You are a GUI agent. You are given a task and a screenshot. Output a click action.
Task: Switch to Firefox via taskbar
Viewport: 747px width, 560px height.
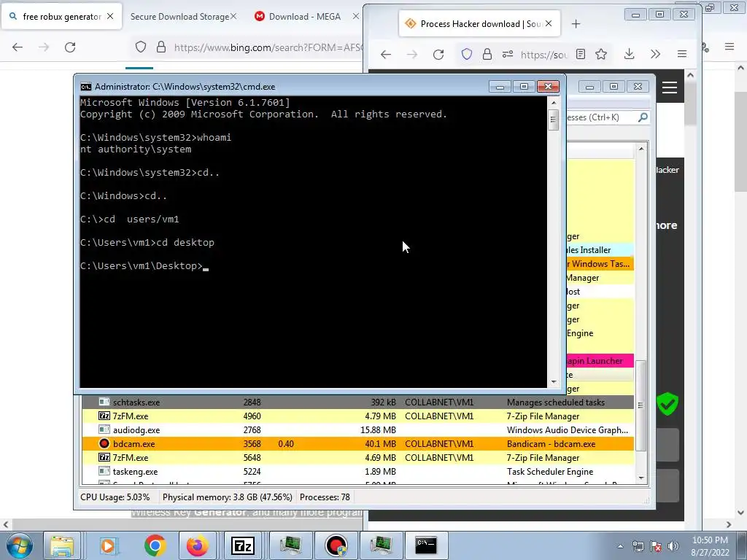pos(197,545)
